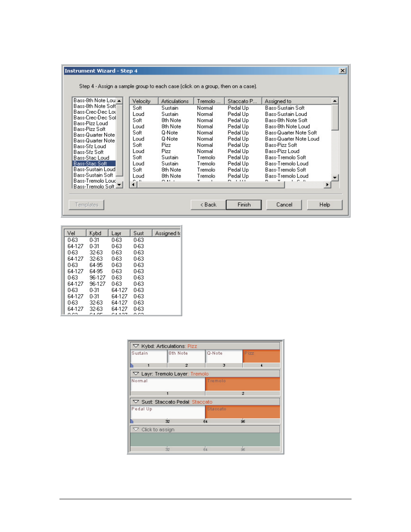411x532 pixels.
Task: Click the Finish button
Action: (244, 205)
